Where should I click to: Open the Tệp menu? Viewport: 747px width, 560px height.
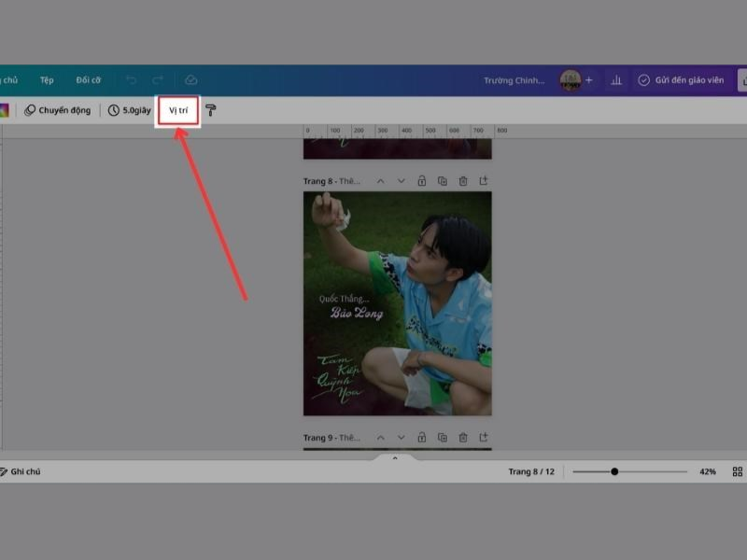[47, 80]
